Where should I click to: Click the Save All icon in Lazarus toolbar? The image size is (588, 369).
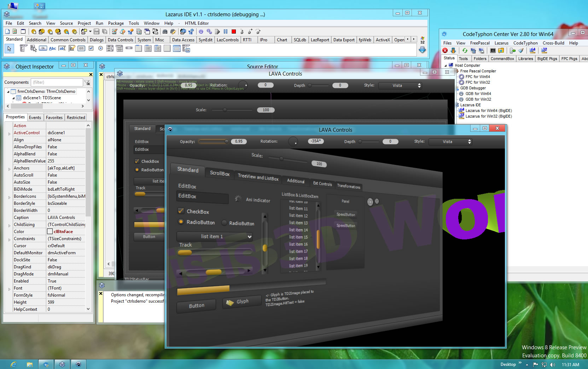(105, 31)
